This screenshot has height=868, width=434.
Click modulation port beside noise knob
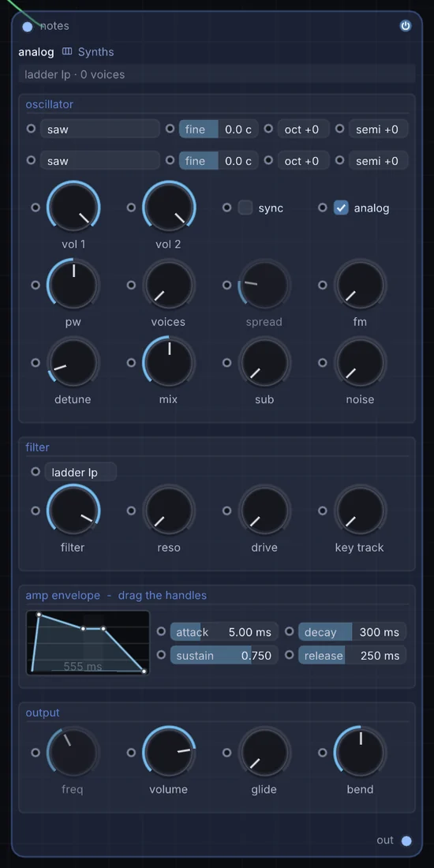coord(323,363)
